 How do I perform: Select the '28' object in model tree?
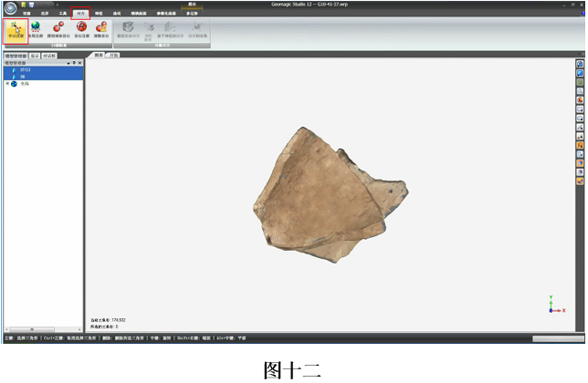coord(44,77)
